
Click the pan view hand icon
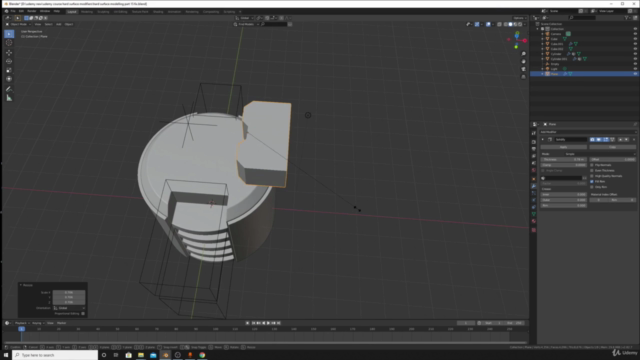(x=523, y=62)
